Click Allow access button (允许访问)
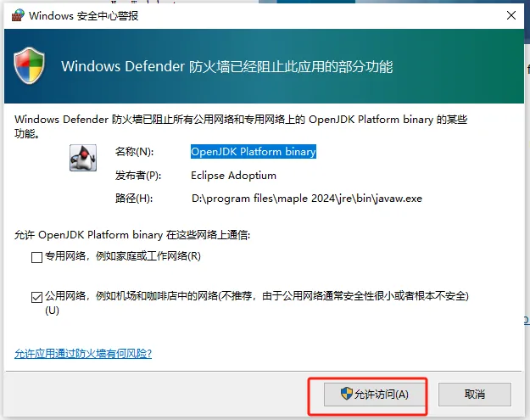 [x=374, y=395]
